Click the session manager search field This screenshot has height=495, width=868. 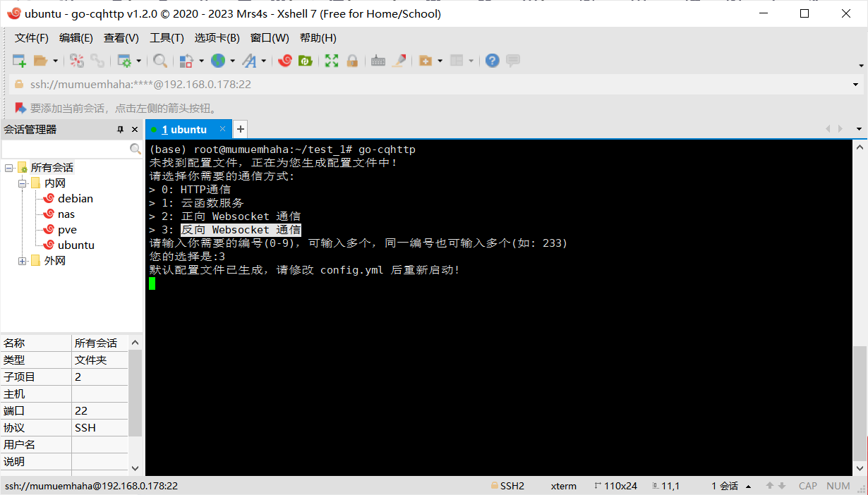65,149
